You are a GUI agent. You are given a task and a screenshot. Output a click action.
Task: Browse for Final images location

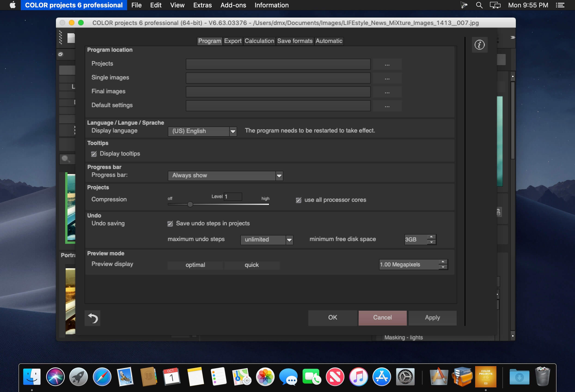387,92
